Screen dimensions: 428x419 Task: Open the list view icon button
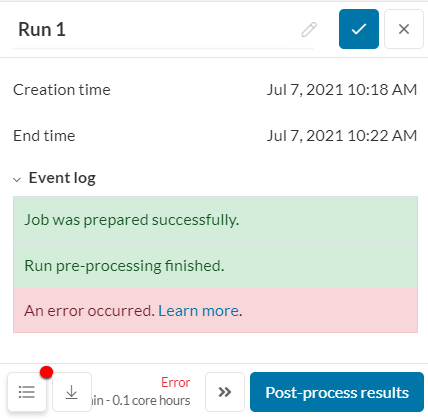click(27, 392)
